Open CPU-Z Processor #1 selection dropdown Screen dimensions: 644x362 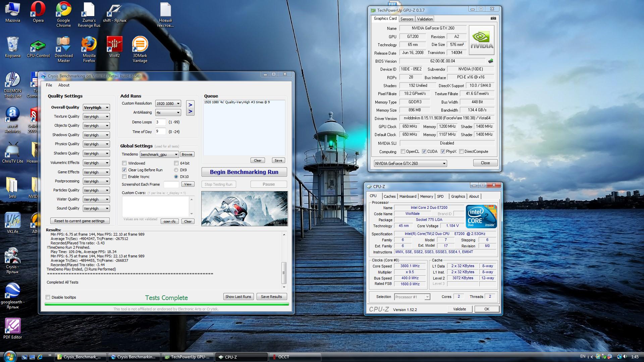tap(412, 297)
